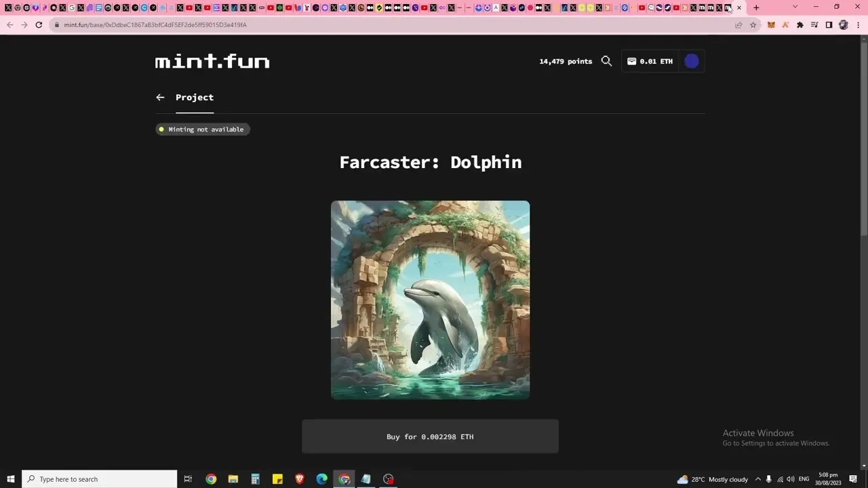Click the Minting not available badge
The width and height of the screenshot is (868, 488).
[x=203, y=129]
